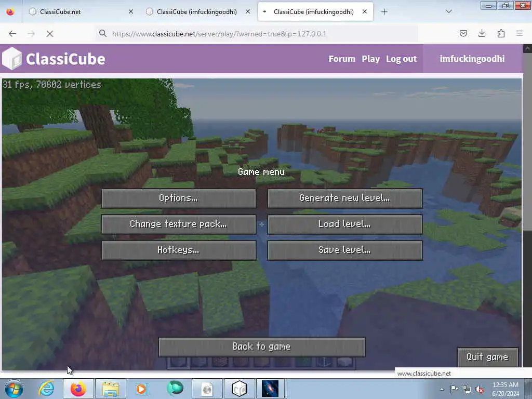The width and height of the screenshot is (532, 399).
Task: Open the Extensions puzzle icon
Action: click(x=501, y=33)
